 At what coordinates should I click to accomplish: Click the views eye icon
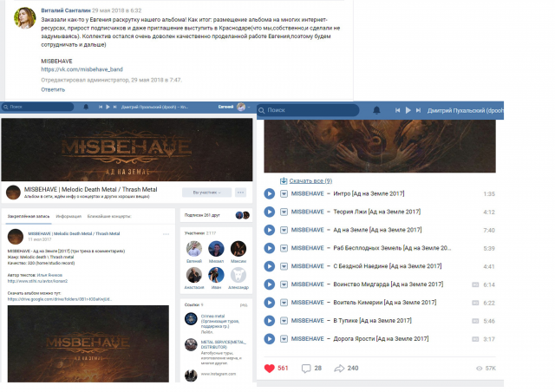480,369
